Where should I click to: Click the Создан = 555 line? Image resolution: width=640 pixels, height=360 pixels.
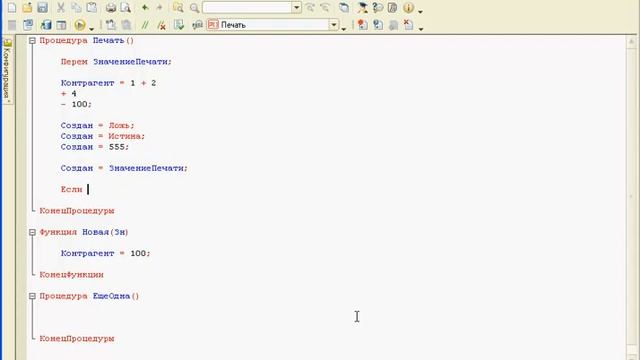[94, 147]
